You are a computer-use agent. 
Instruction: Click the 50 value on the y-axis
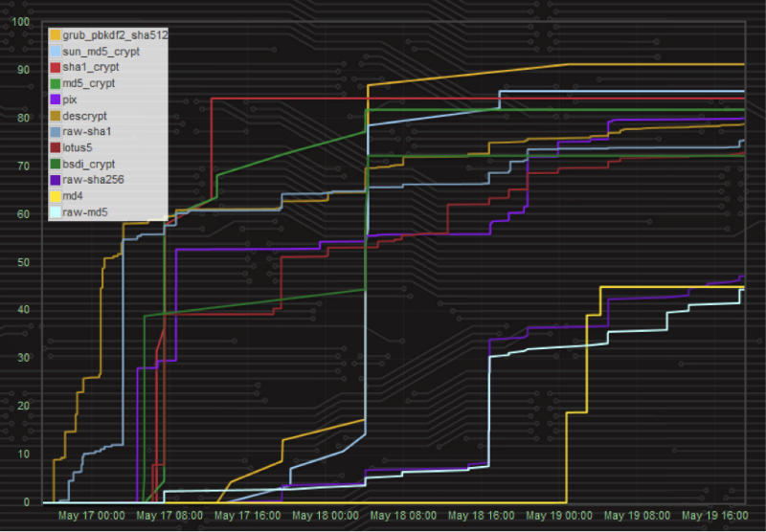[x=23, y=262]
